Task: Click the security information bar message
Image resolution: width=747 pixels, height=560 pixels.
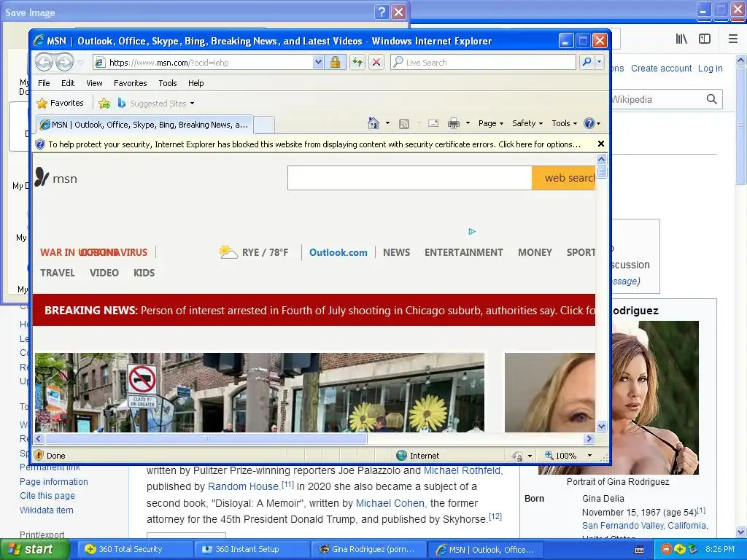Action: pyautogui.click(x=314, y=144)
